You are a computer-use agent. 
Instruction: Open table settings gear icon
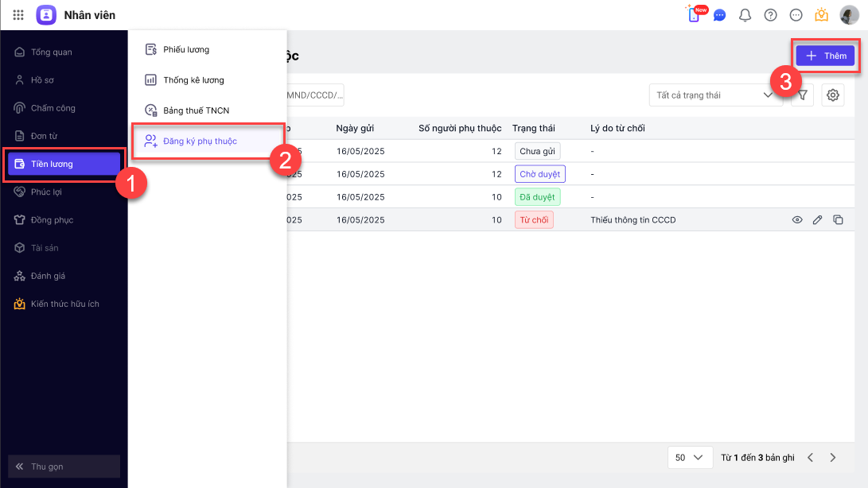coord(832,95)
